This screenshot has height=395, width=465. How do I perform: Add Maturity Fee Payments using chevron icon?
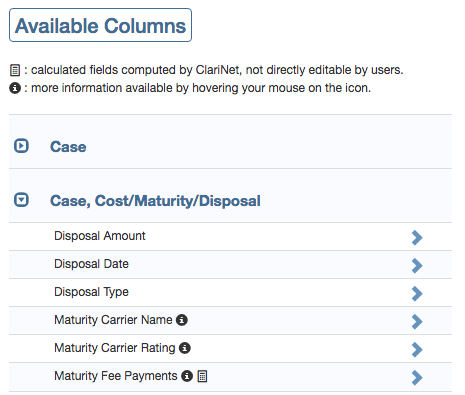point(417,378)
